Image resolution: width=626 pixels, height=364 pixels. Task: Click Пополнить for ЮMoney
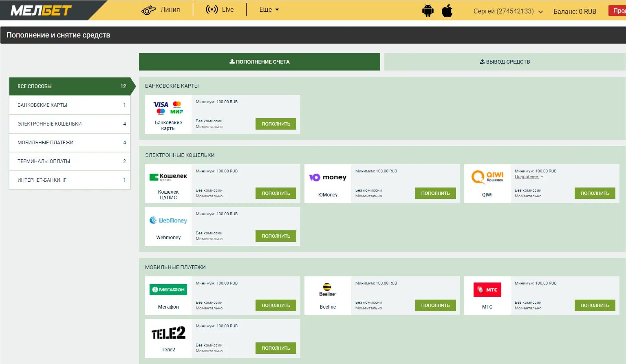[x=436, y=193]
